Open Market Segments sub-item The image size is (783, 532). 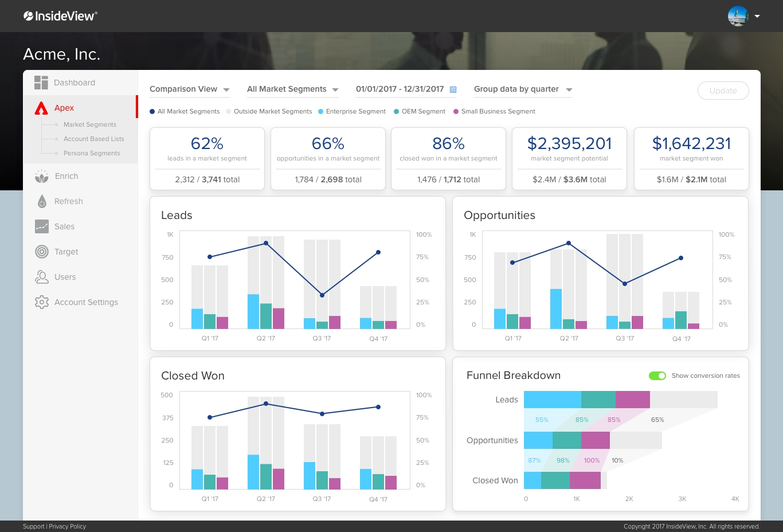coord(90,124)
